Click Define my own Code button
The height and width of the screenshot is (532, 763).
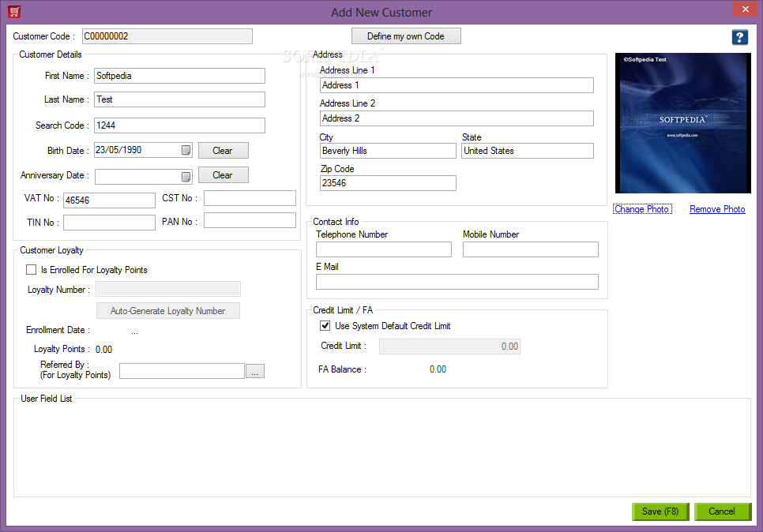pyautogui.click(x=406, y=36)
